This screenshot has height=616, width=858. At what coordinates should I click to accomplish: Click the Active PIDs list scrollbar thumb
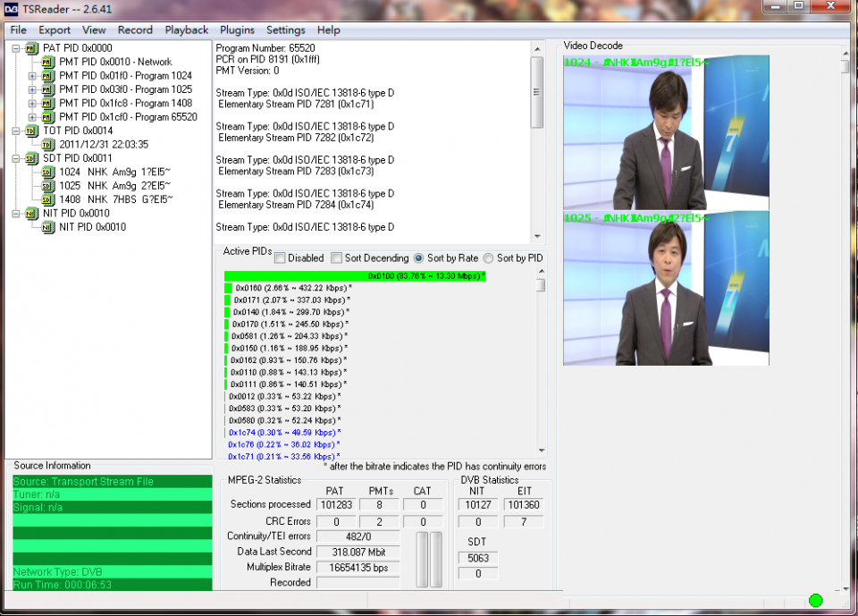[541, 285]
